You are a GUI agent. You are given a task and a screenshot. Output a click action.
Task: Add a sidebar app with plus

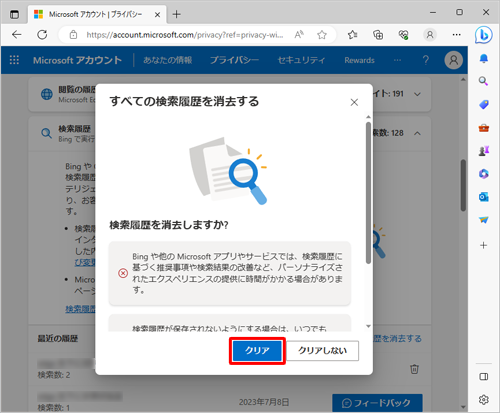[484, 246]
